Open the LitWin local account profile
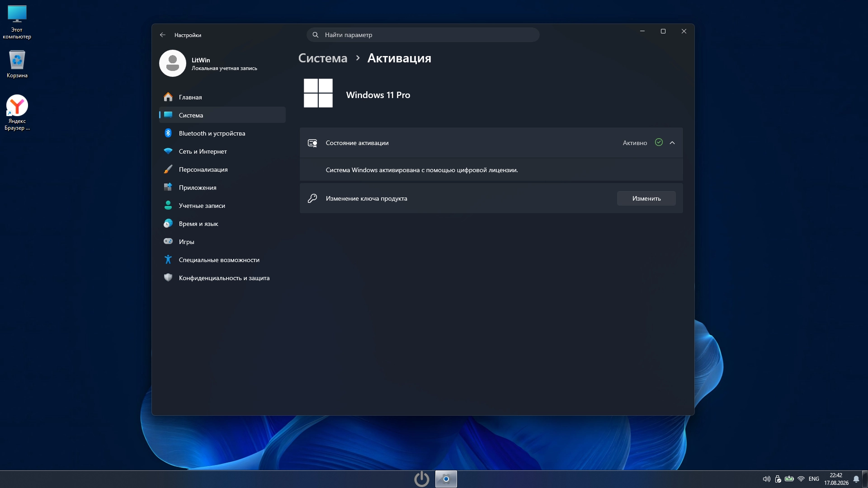This screenshot has height=488, width=868. [x=208, y=63]
